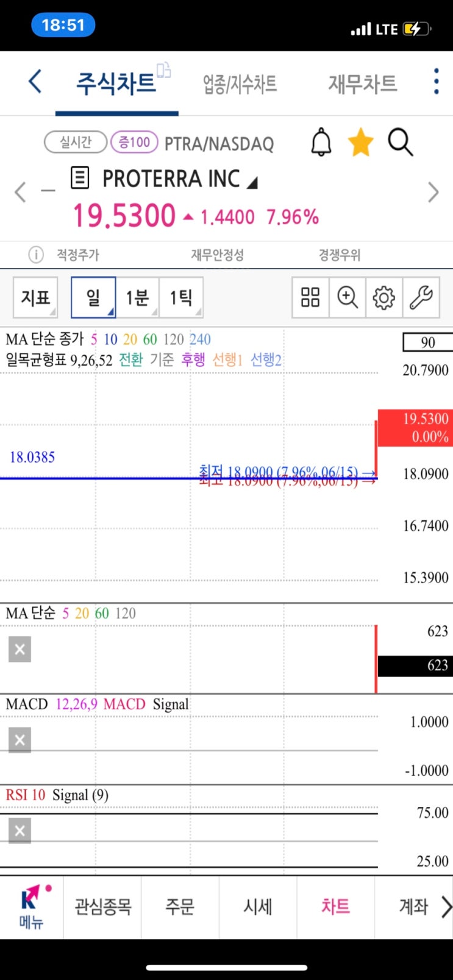Close the RSI indicator panel
Viewport: 453px width, 980px height.
(x=20, y=831)
